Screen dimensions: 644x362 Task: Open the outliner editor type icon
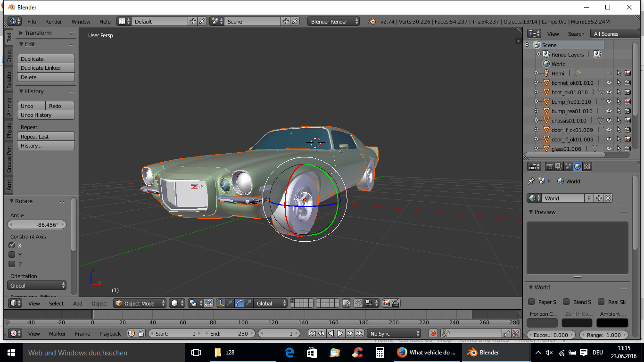tap(534, 34)
